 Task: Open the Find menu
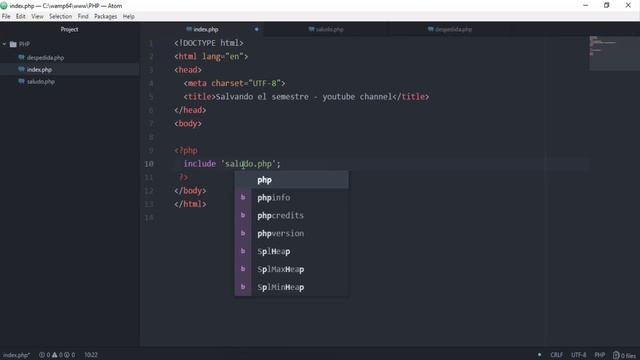click(x=83, y=16)
